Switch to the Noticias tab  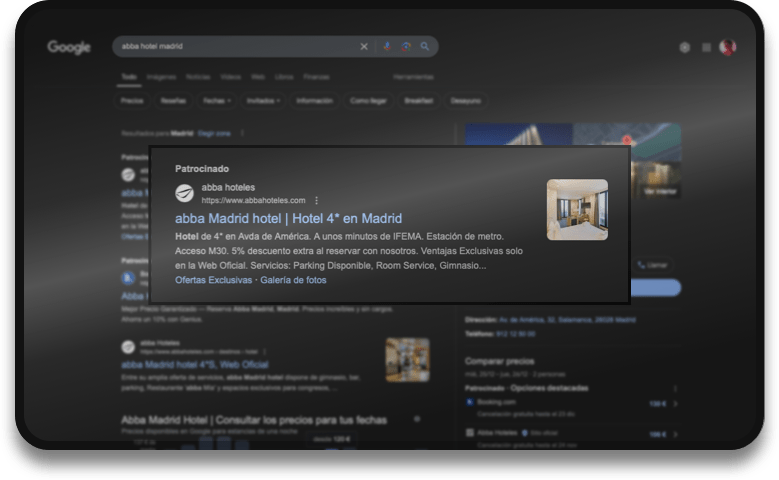tap(198, 77)
